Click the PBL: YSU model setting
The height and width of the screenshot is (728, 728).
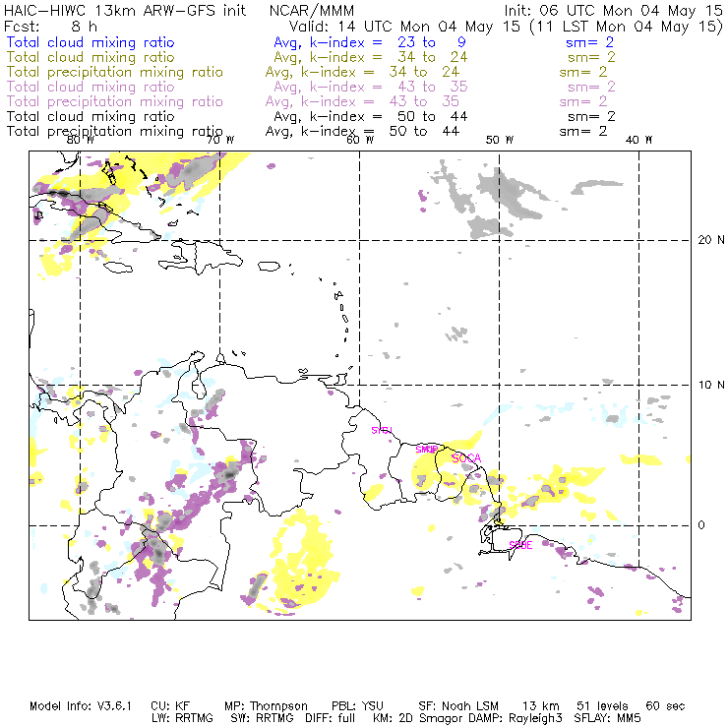357,706
